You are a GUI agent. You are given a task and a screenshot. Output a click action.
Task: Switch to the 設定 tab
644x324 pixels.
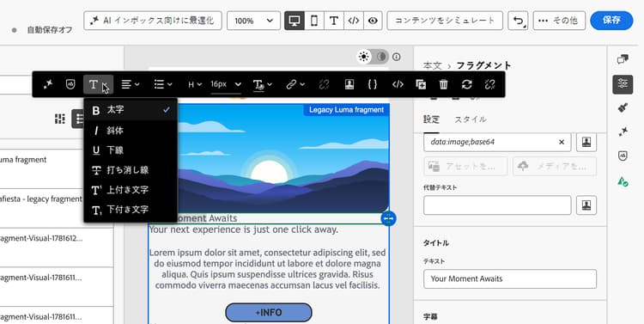[431, 119]
